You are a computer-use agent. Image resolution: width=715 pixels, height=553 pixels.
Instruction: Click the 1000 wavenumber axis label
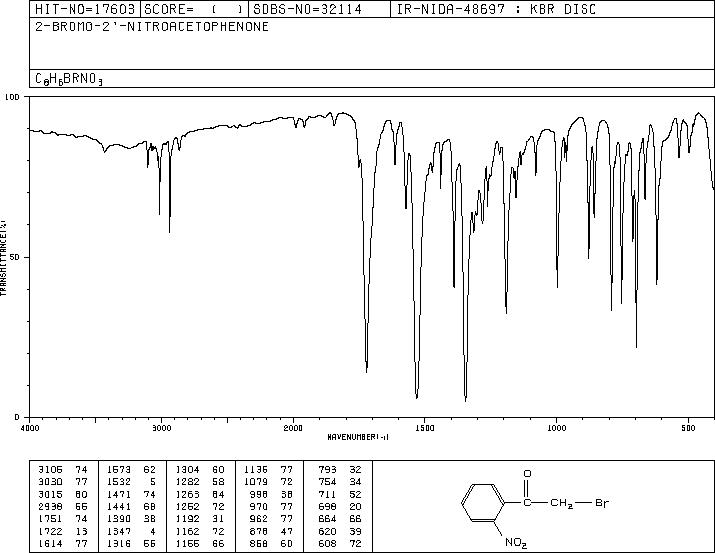point(556,428)
